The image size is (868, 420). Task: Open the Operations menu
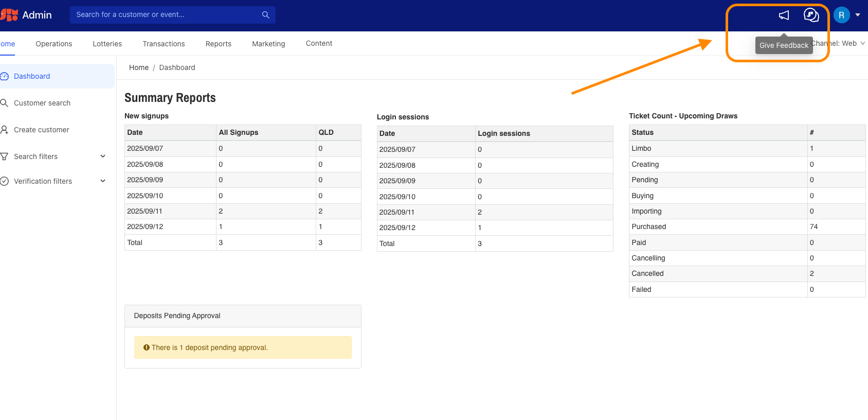(x=54, y=44)
